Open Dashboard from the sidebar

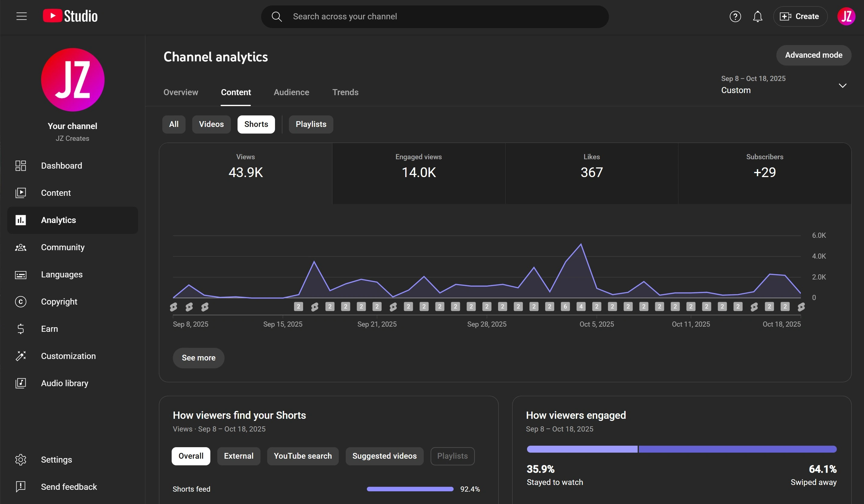pyautogui.click(x=61, y=166)
